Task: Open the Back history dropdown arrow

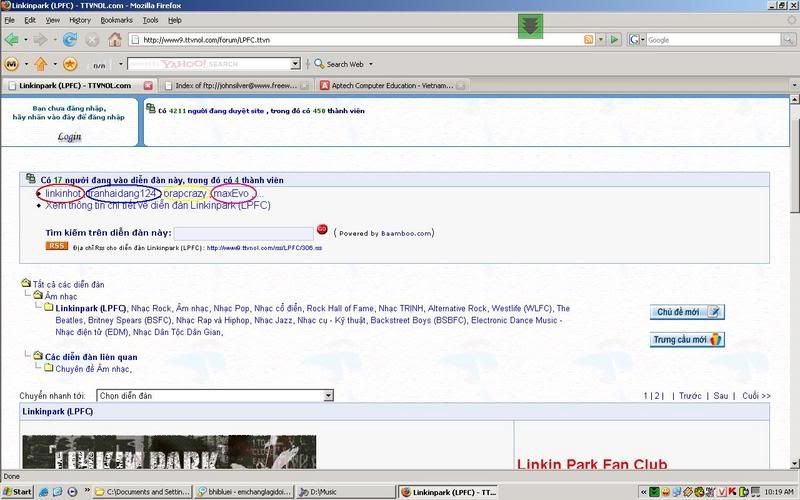Action: pyautogui.click(x=26, y=40)
